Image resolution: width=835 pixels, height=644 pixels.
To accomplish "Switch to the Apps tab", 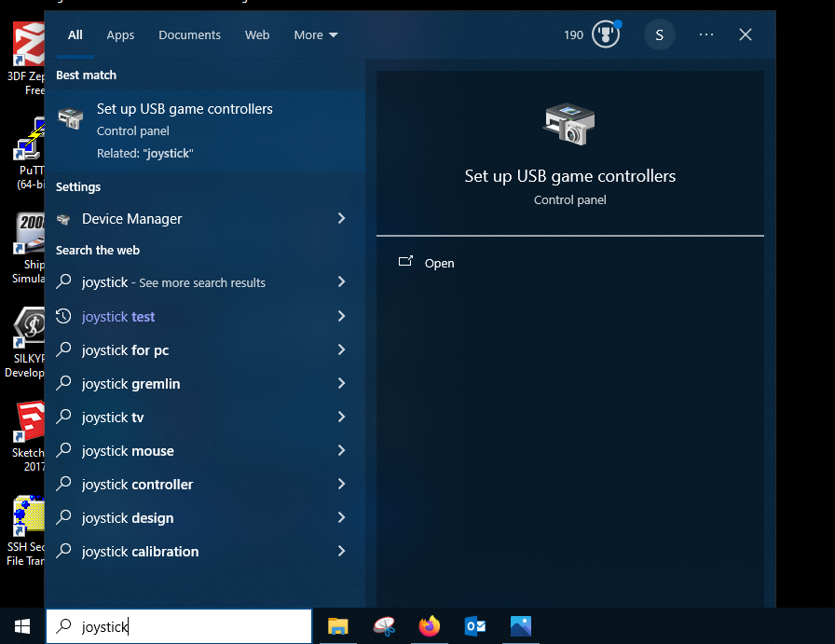I will (x=120, y=35).
